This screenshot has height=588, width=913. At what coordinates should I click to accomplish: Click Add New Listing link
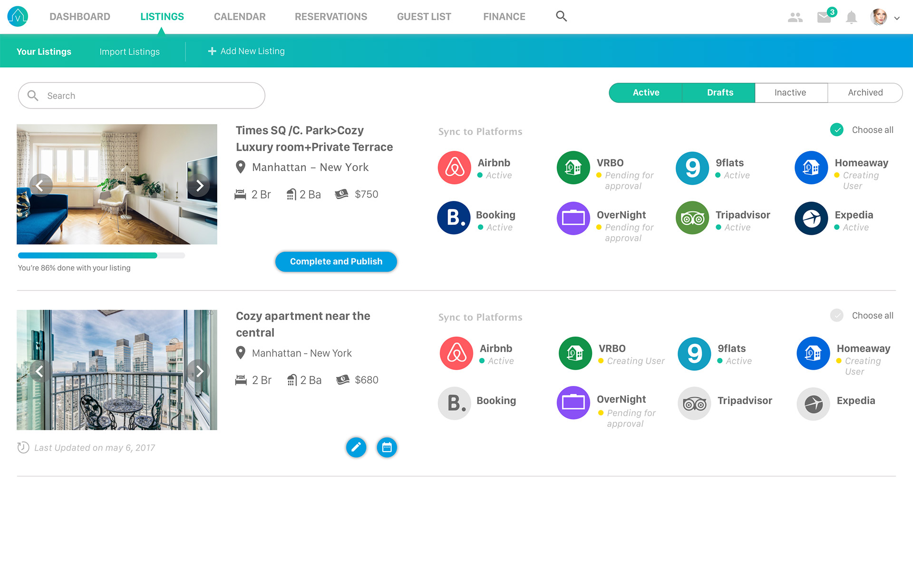(x=246, y=51)
